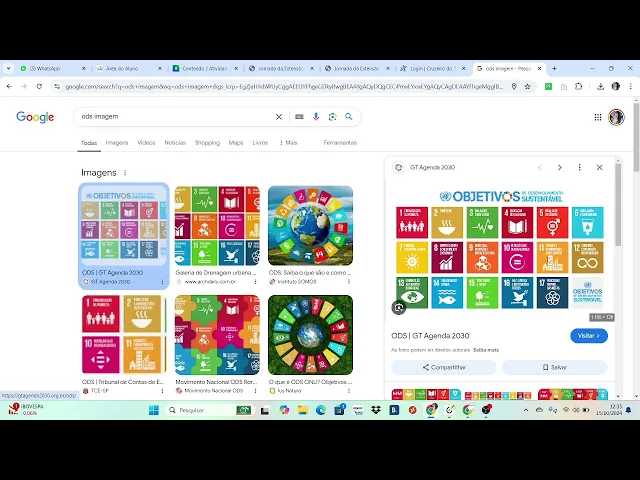Screen dimensions: 640x480
Task: Go back to the previous page
Action: click(9, 86)
